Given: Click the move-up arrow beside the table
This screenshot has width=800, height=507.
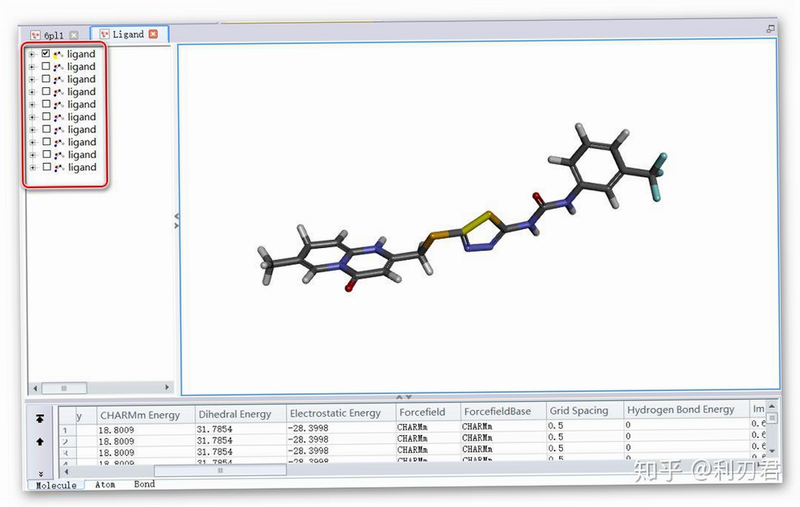Looking at the screenshot, I should pos(40,442).
